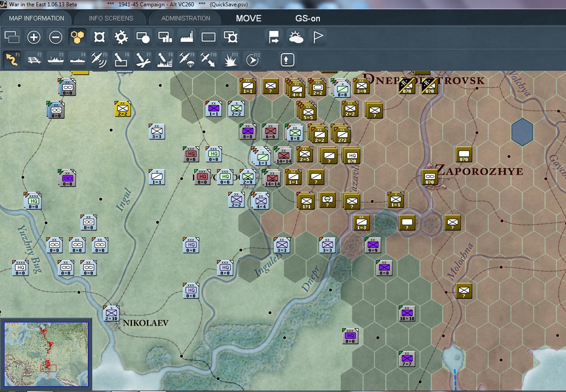Select Air recon mode F5 icon
Screen dimensions: 566x392
100,60
